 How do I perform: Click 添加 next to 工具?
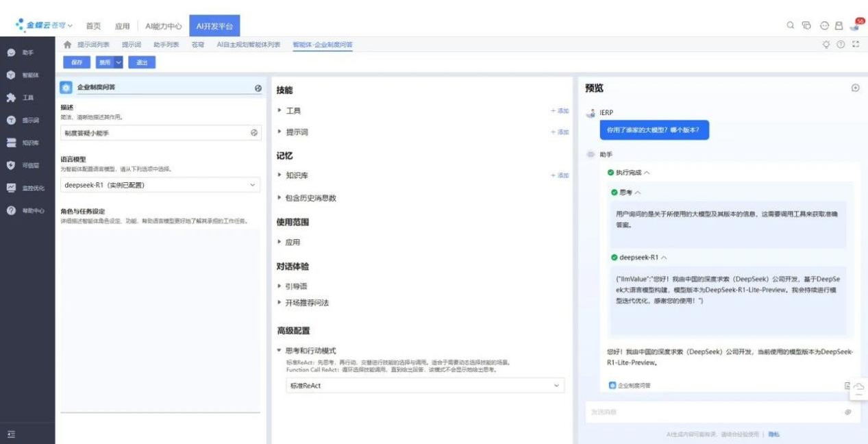tap(560, 110)
